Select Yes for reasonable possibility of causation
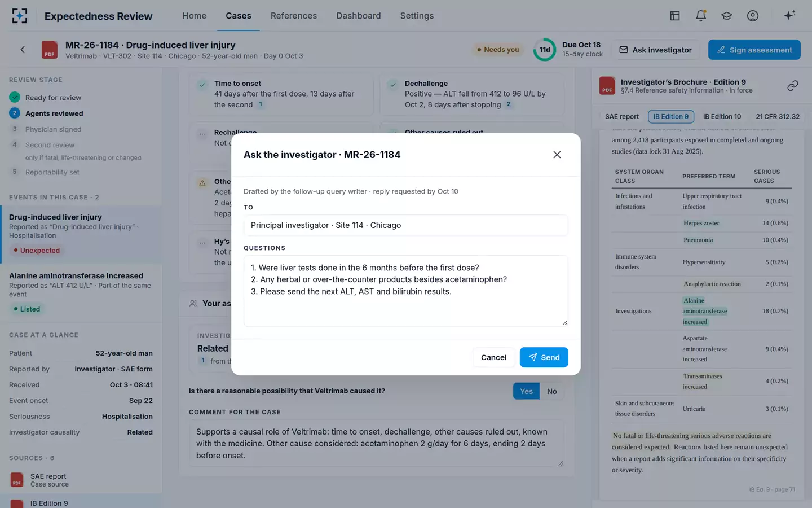 (x=526, y=391)
